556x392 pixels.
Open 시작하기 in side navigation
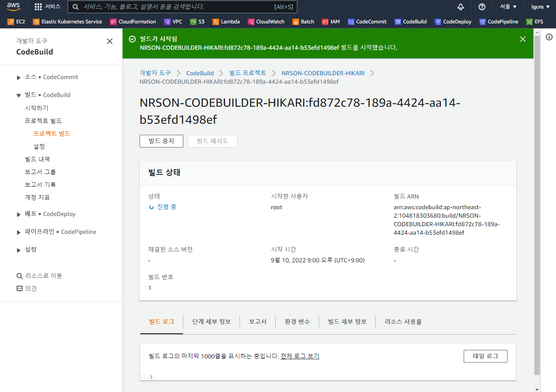click(x=37, y=108)
